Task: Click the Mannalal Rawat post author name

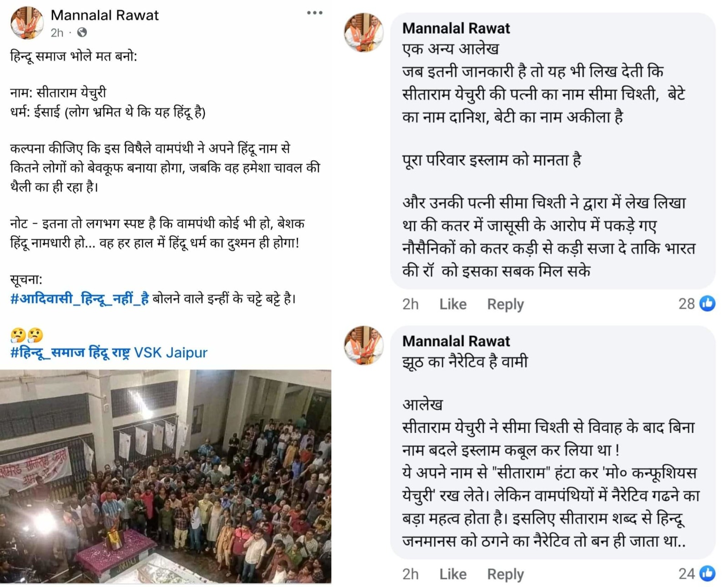Action: point(104,15)
